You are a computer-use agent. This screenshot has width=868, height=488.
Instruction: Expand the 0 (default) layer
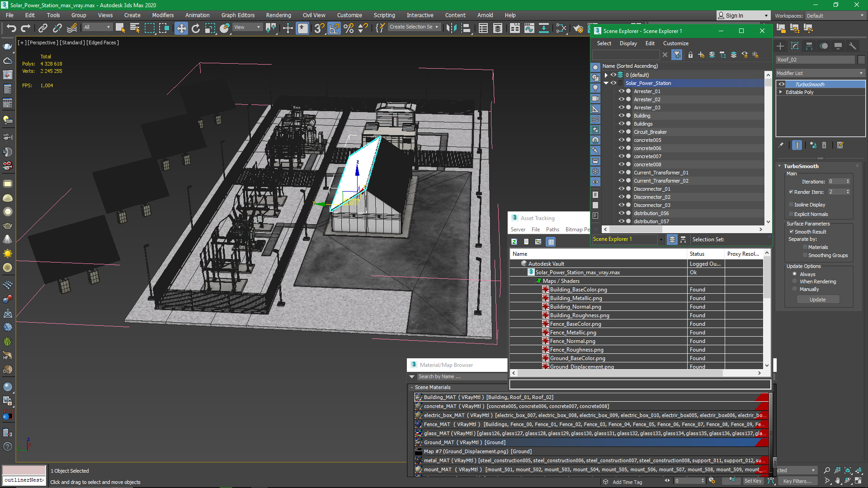[606, 75]
